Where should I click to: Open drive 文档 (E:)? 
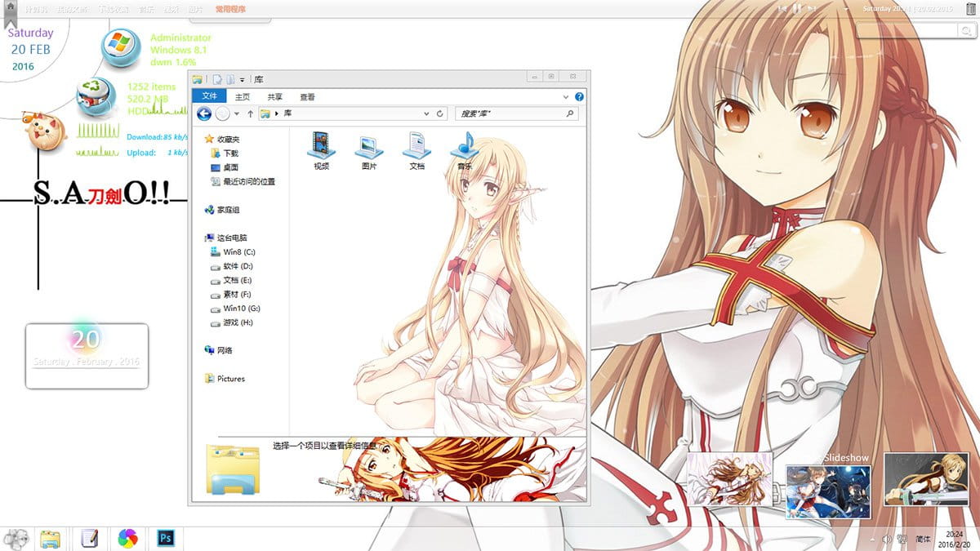pyautogui.click(x=231, y=280)
